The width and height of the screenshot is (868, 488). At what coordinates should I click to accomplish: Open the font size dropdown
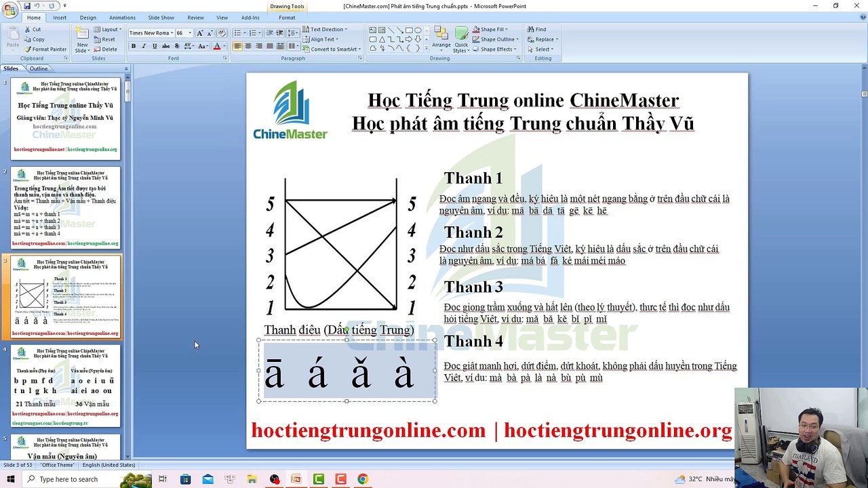[x=190, y=33]
